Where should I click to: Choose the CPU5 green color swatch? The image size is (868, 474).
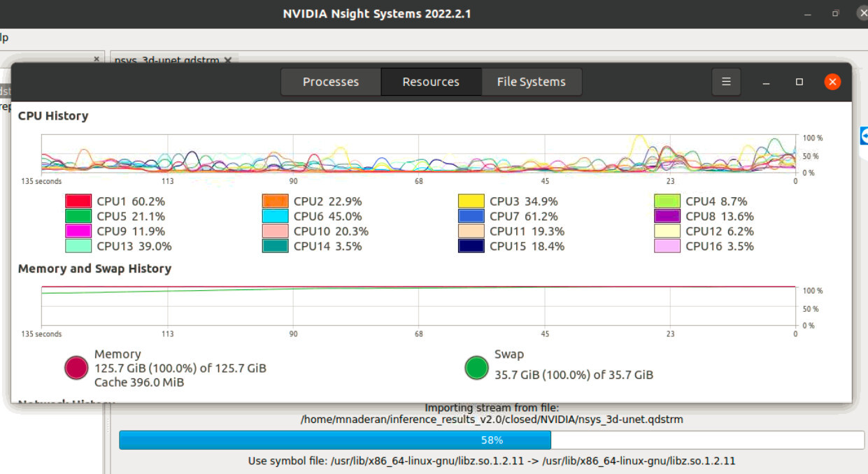point(78,216)
